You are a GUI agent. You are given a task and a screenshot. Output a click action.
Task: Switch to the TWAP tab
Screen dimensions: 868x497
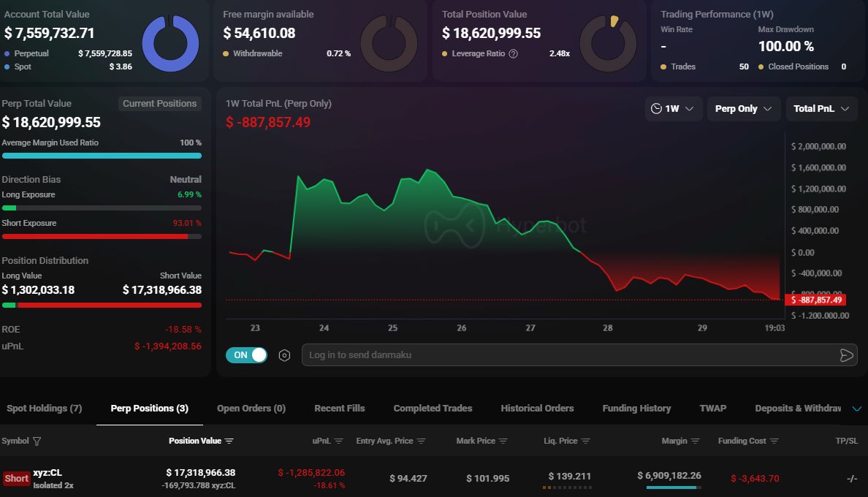click(713, 409)
